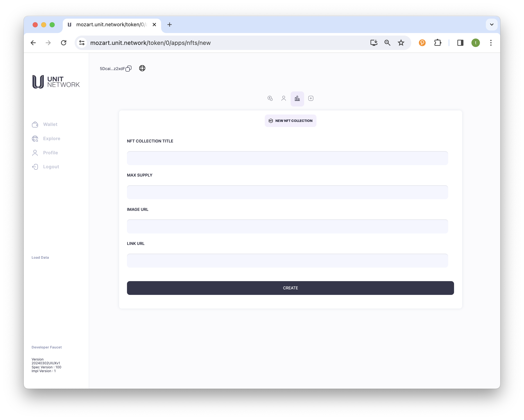Click the Link URL input field
The height and width of the screenshot is (420, 524).
(287, 261)
